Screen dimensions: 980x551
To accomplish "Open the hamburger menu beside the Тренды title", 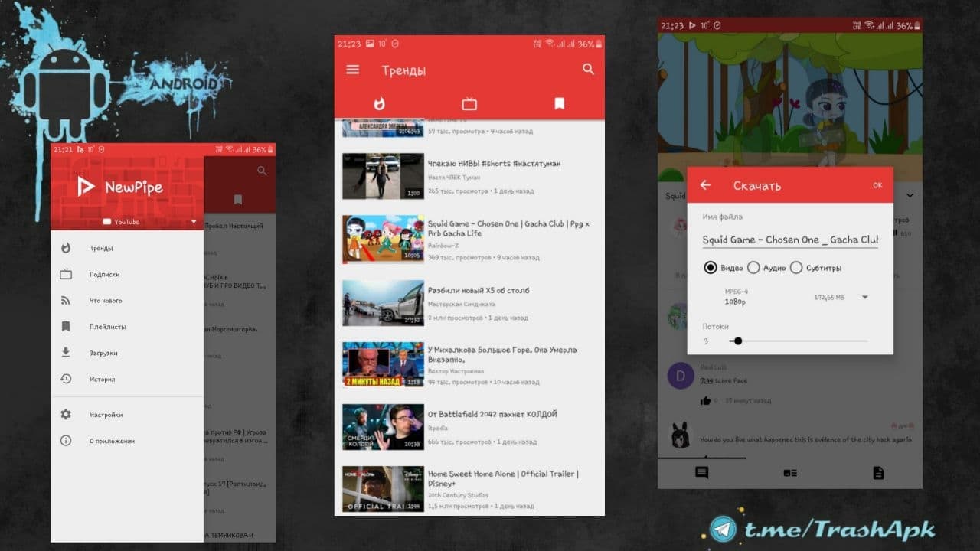I will (x=352, y=70).
